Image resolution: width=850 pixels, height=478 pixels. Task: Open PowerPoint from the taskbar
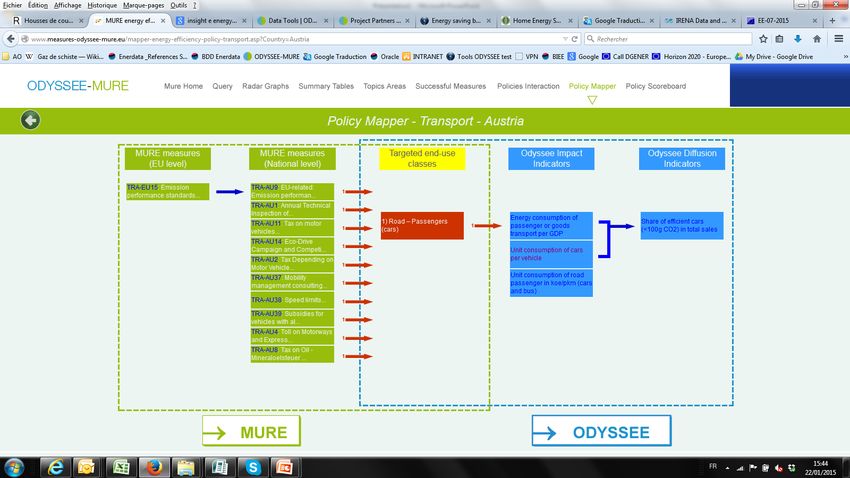click(x=285, y=467)
